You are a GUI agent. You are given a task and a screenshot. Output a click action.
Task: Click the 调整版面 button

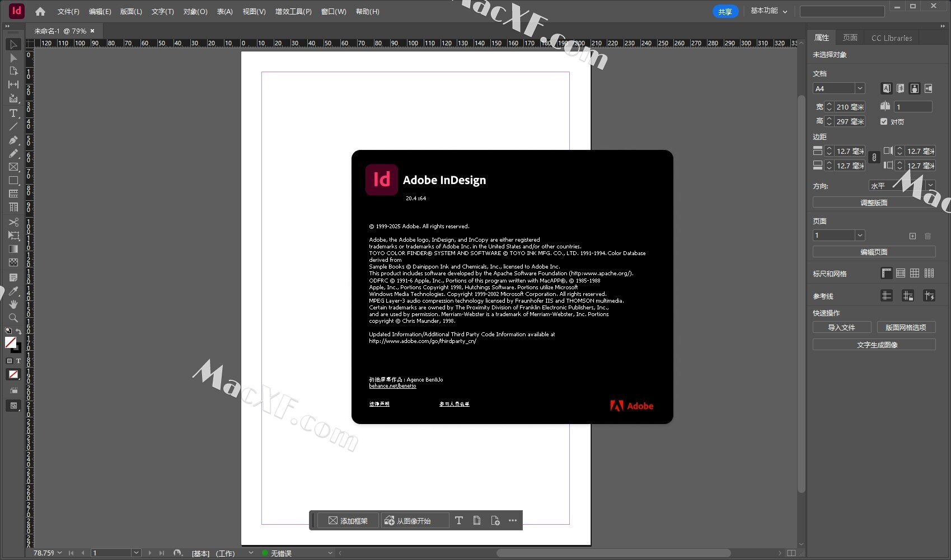click(874, 203)
